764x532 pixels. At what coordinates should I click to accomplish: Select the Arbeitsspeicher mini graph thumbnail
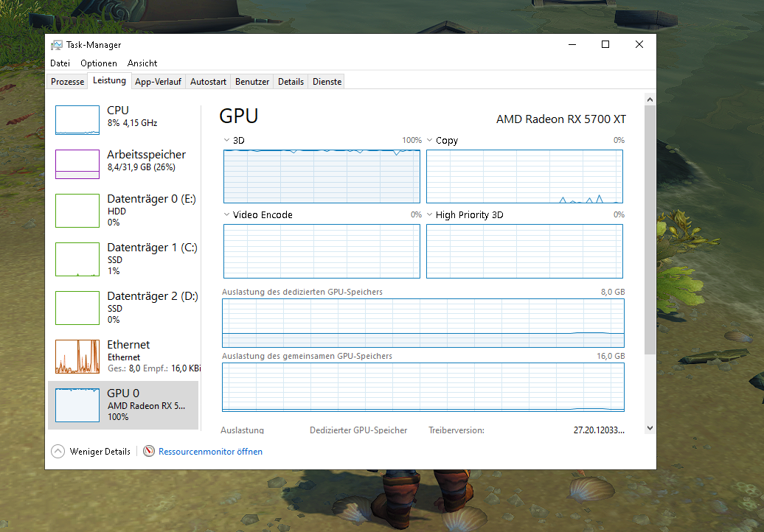click(x=77, y=164)
